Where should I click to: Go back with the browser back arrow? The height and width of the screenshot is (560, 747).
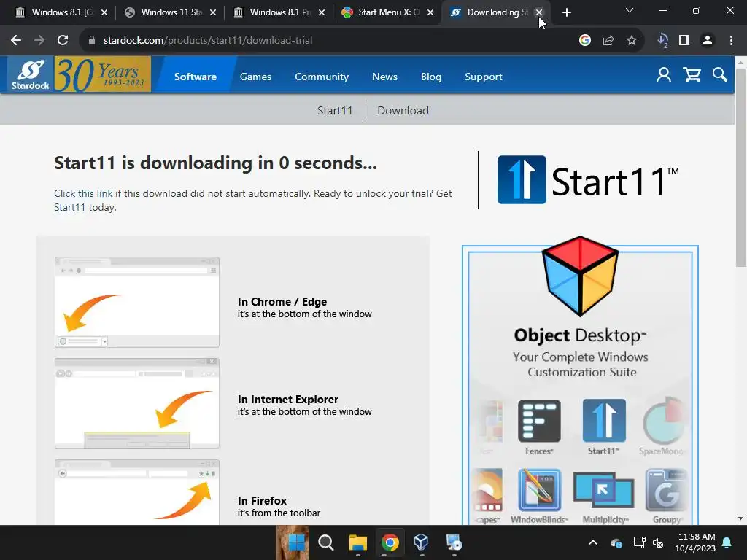pyautogui.click(x=16, y=41)
